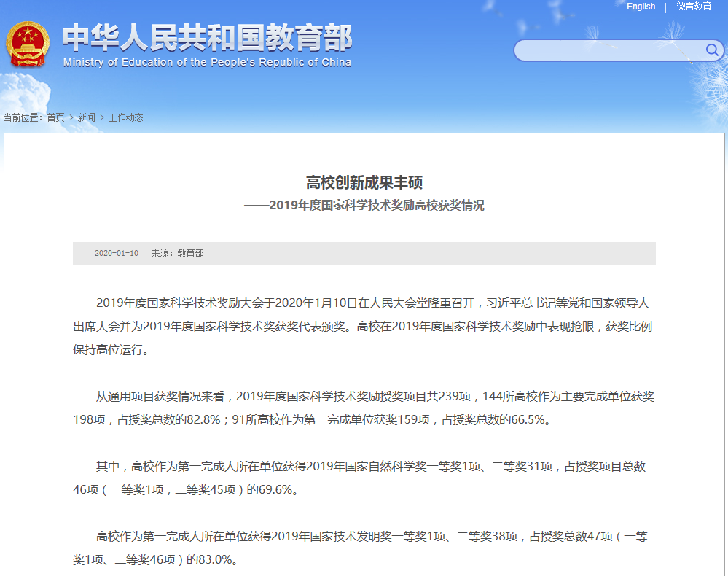Go to 首页 in the breadcrumb
The width and height of the screenshot is (728, 576).
point(55,117)
